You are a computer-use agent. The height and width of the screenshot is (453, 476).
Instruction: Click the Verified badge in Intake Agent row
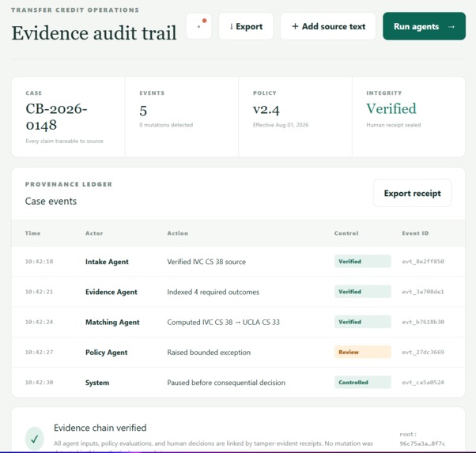coord(363,262)
